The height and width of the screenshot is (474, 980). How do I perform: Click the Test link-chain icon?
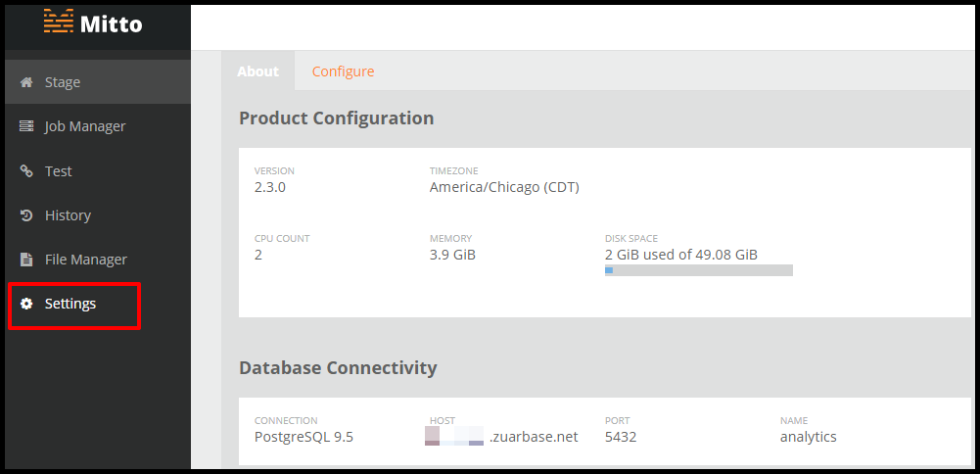pyautogui.click(x=26, y=170)
